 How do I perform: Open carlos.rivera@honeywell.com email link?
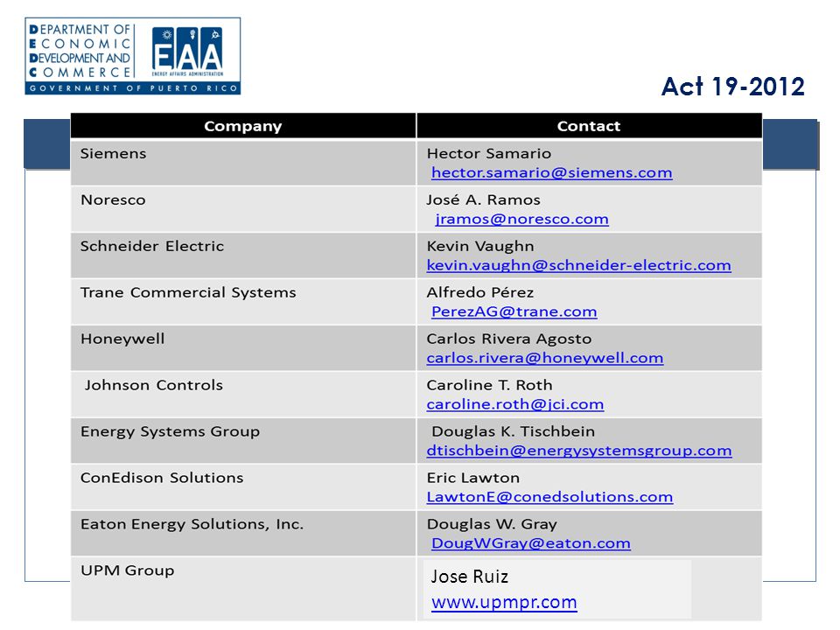click(545, 358)
